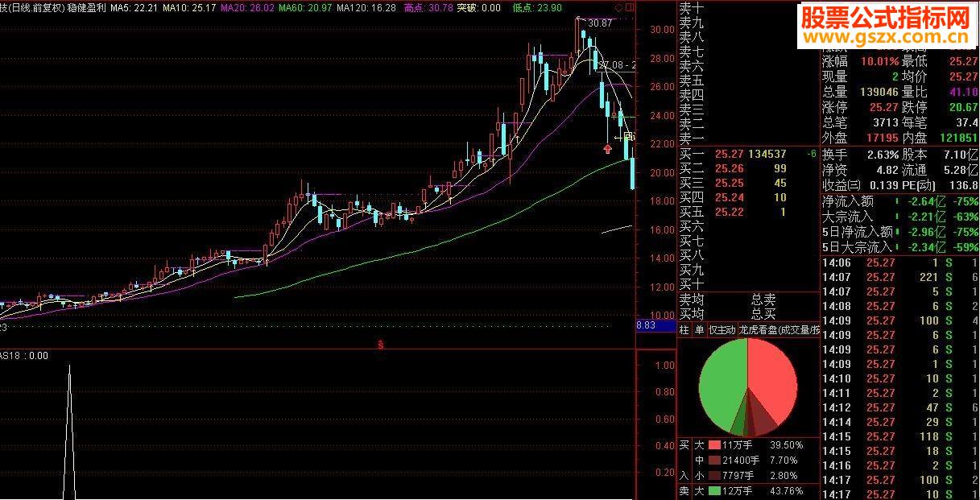Click the 量比 41.10 value
The height and width of the screenshot is (500, 980).
point(963,93)
